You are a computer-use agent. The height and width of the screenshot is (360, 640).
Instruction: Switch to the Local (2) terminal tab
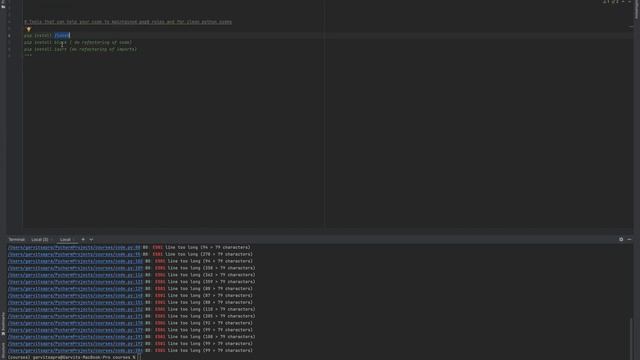tap(40, 240)
